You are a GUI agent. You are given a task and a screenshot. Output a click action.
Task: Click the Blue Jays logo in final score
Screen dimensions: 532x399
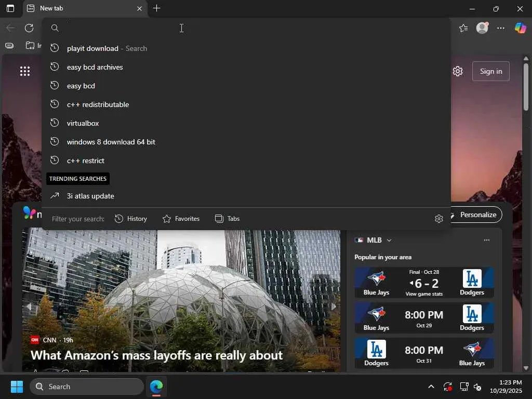tap(376, 278)
